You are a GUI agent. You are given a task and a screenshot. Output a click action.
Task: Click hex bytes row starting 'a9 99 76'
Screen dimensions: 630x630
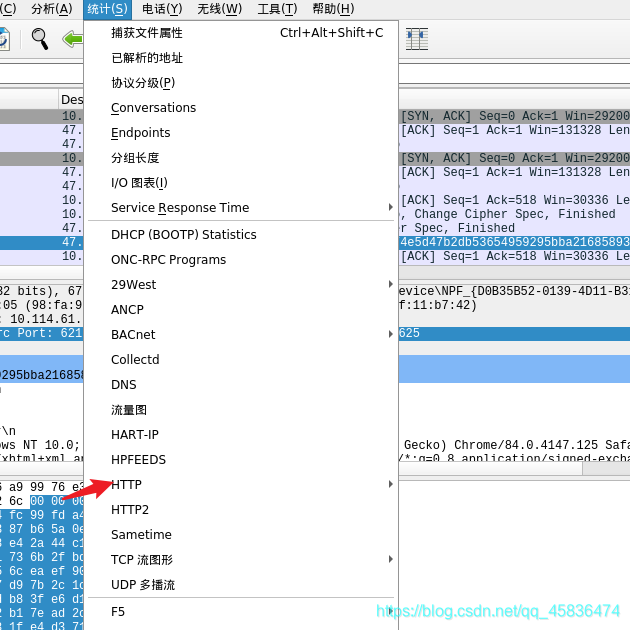tap(41, 487)
